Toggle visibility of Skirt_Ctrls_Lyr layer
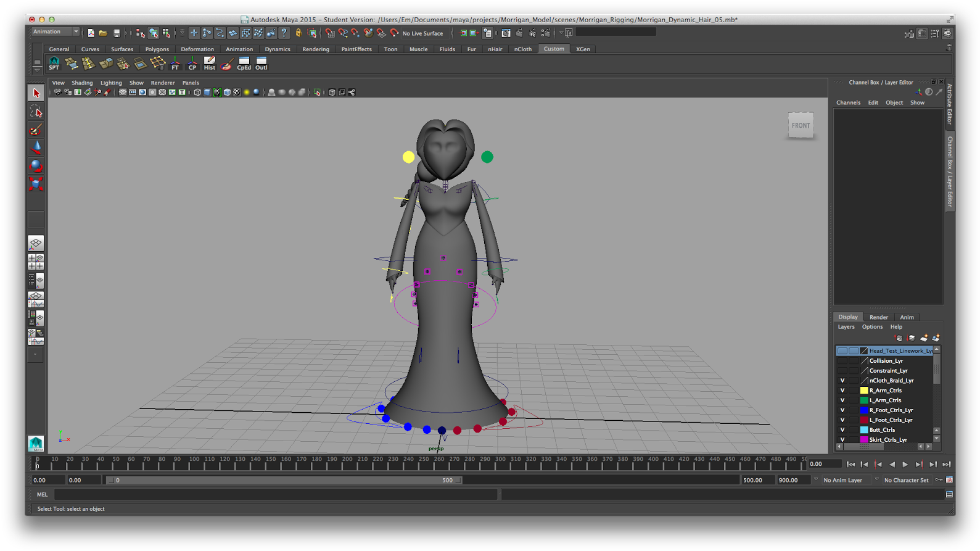Image resolution: width=980 pixels, height=551 pixels. (x=842, y=440)
